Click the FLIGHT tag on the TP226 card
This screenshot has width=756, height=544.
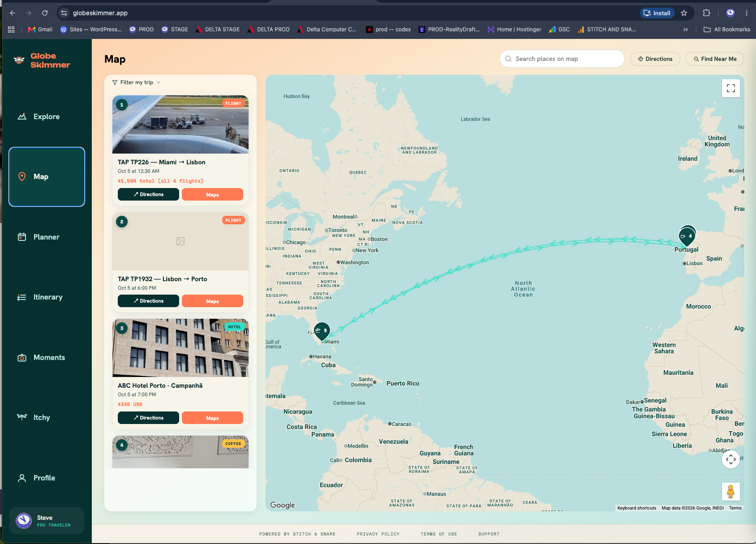pyautogui.click(x=233, y=103)
